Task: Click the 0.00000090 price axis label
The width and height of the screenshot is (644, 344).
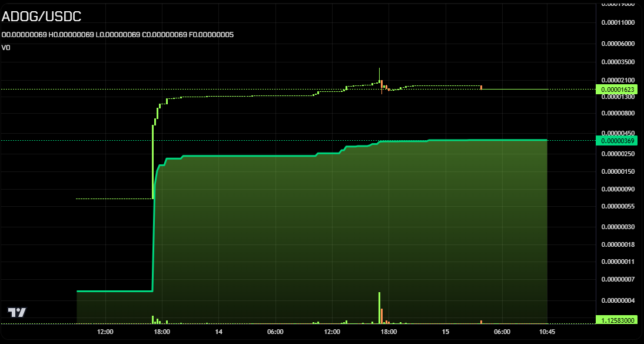Action: tap(618, 190)
